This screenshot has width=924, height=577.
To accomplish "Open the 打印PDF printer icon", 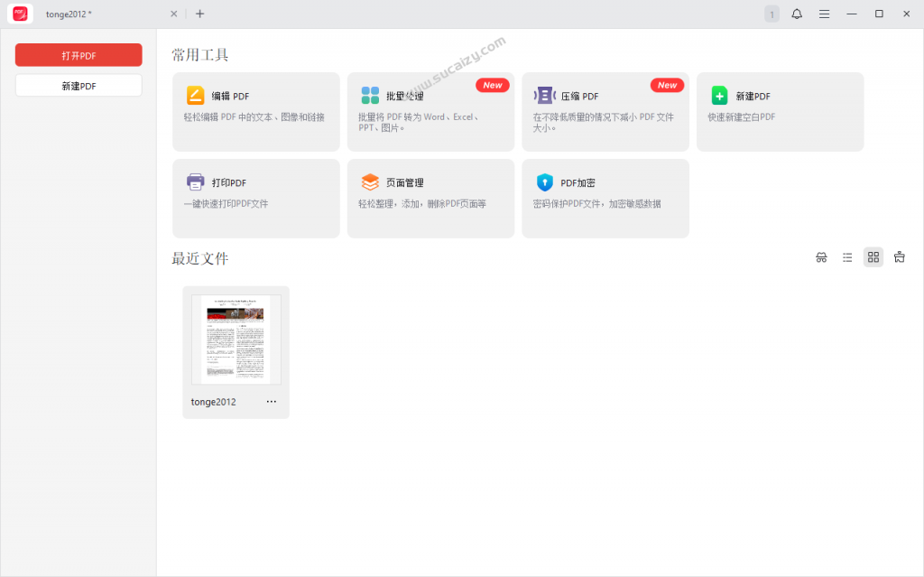I will point(196,181).
